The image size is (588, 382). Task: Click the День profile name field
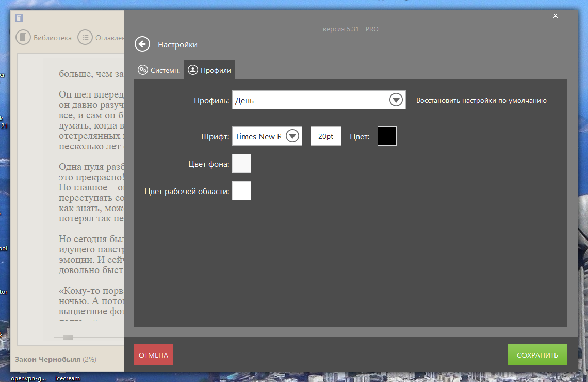(319, 100)
